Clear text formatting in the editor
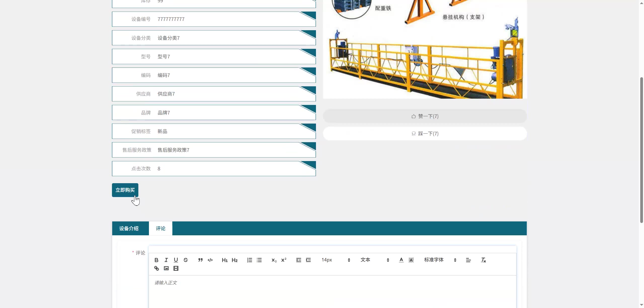The image size is (644, 308). [483, 260]
